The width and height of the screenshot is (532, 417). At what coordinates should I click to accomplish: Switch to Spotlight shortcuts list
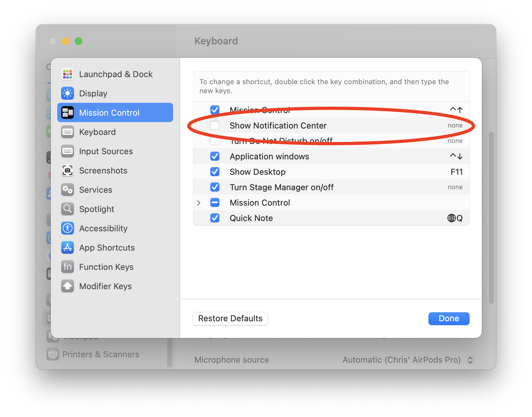(x=115, y=209)
